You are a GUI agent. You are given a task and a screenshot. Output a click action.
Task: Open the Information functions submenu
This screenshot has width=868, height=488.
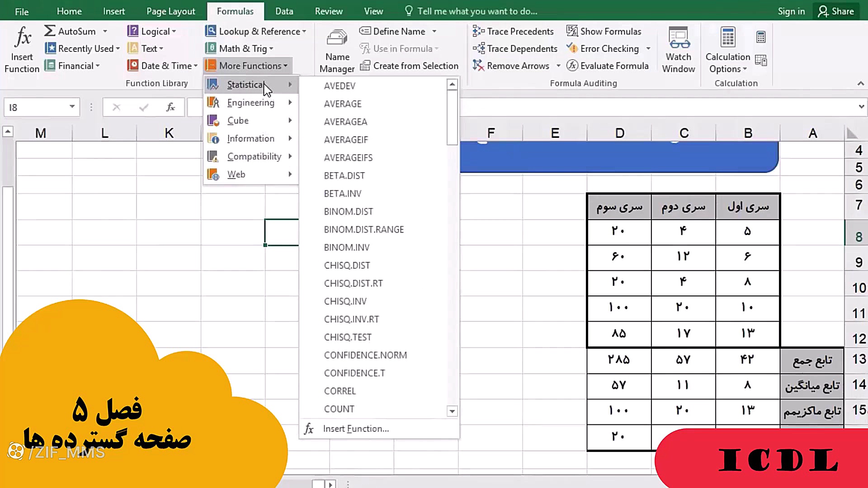point(251,138)
